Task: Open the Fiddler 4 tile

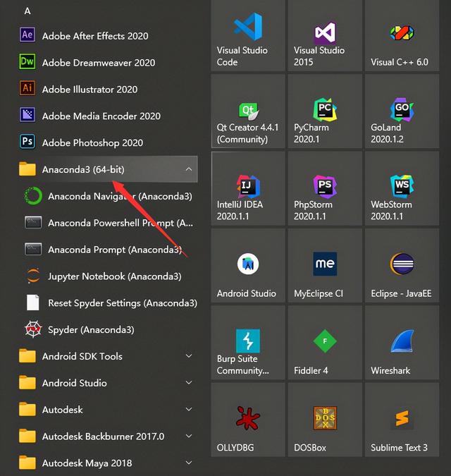Action: tap(325, 343)
